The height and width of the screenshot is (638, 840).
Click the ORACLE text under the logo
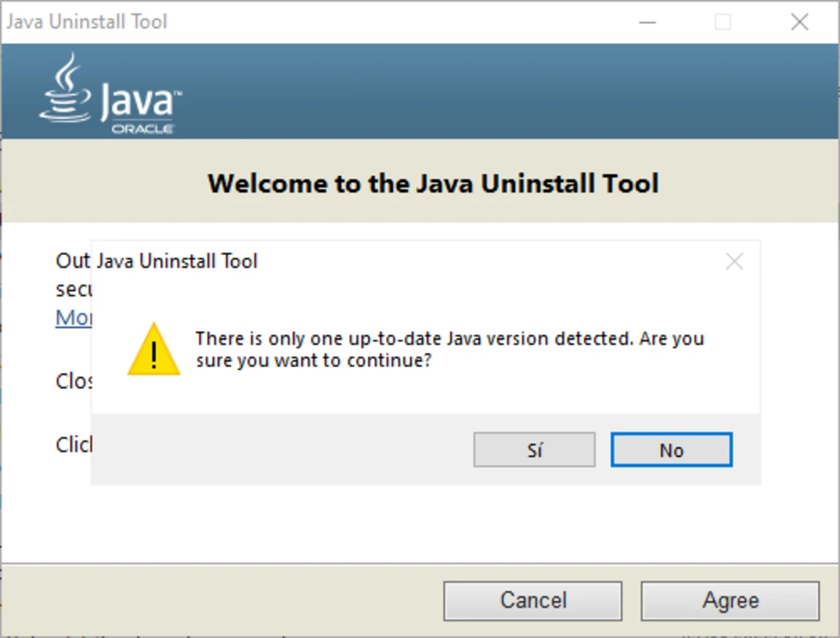(143, 128)
